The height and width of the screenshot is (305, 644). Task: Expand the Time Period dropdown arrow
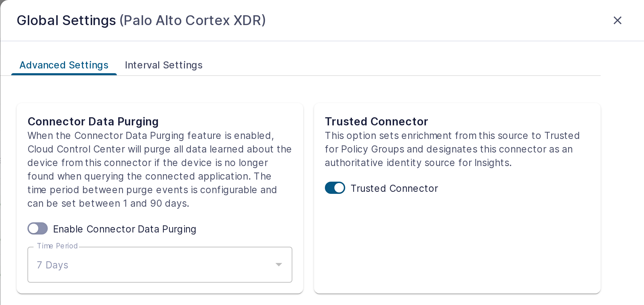coord(278,265)
